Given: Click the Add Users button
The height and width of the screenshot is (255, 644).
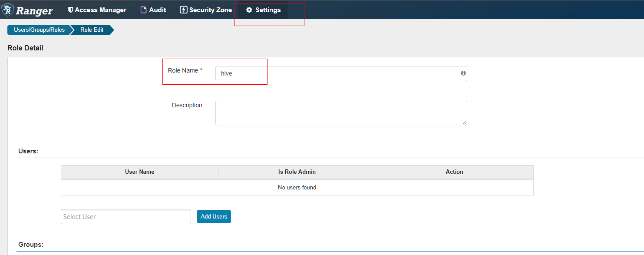Looking at the screenshot, I should tap(214, 216).
